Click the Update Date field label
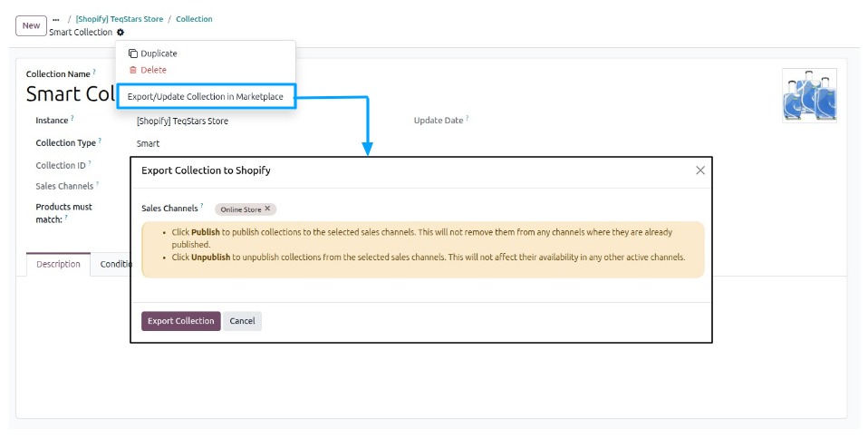This screenshot has width=868, height=438. coord(439,121)
